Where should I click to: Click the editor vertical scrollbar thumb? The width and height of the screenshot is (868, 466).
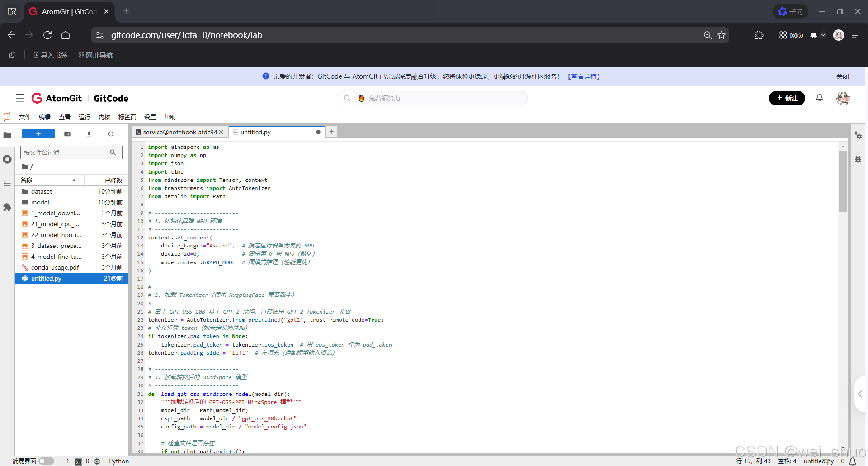tap(843, 181)
